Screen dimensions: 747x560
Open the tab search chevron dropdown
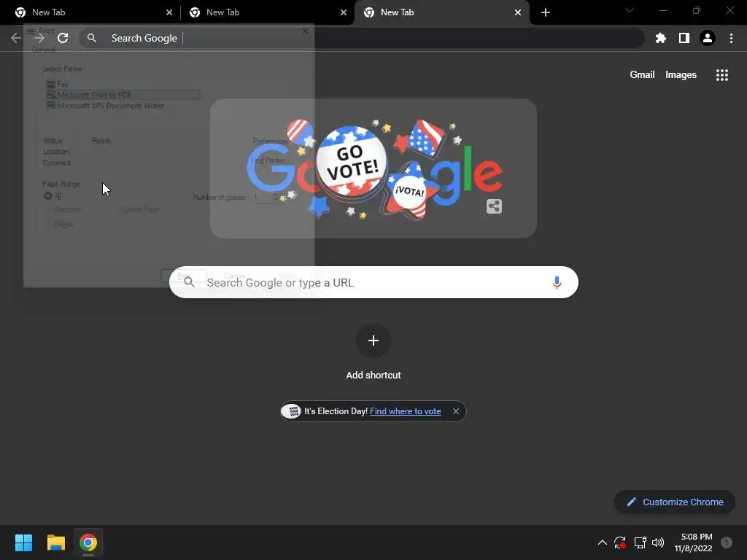630,10
